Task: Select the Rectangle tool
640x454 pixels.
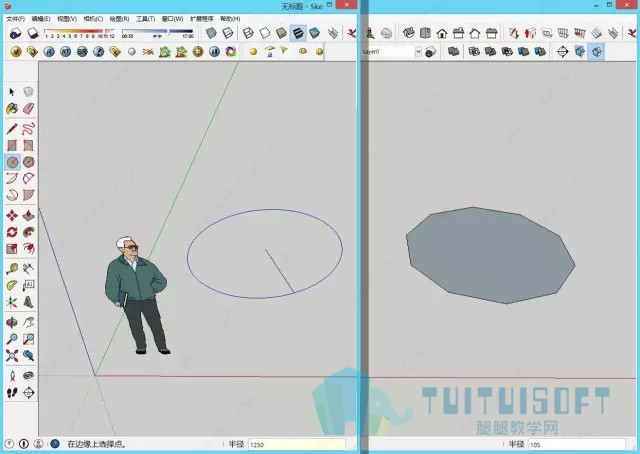Action: pos(12,146)
